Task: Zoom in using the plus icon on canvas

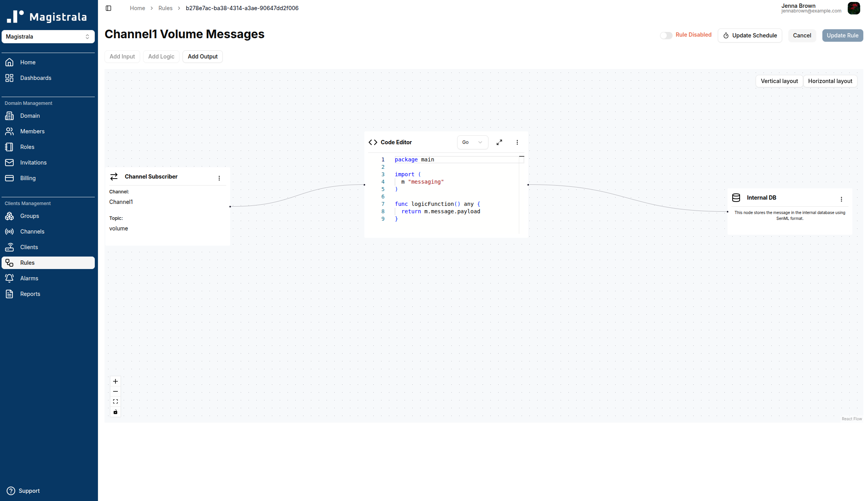Action: [115, 381]
